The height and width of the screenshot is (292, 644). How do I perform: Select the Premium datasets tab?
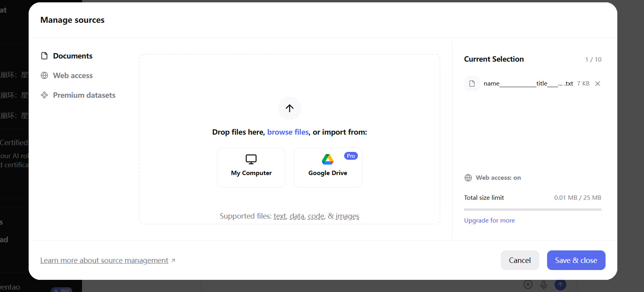coord(84,95)
